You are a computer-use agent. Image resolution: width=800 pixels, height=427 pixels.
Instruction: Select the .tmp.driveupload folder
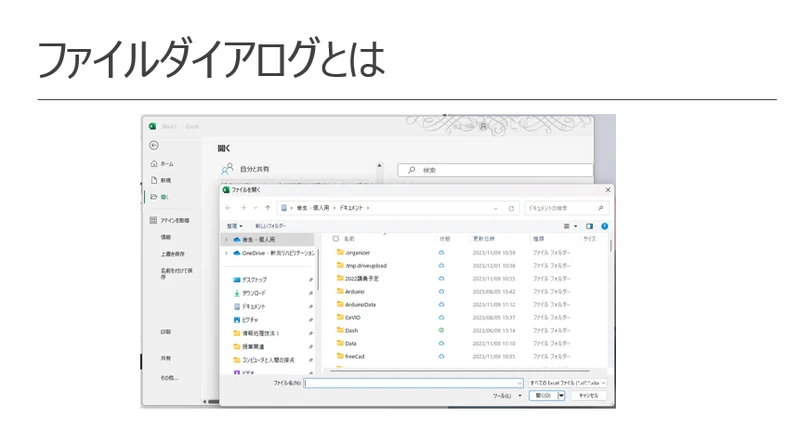(x=361, y=265)
